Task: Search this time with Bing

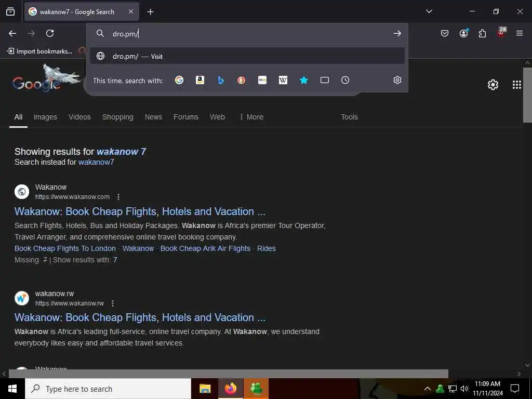Action: pos(220,80)
